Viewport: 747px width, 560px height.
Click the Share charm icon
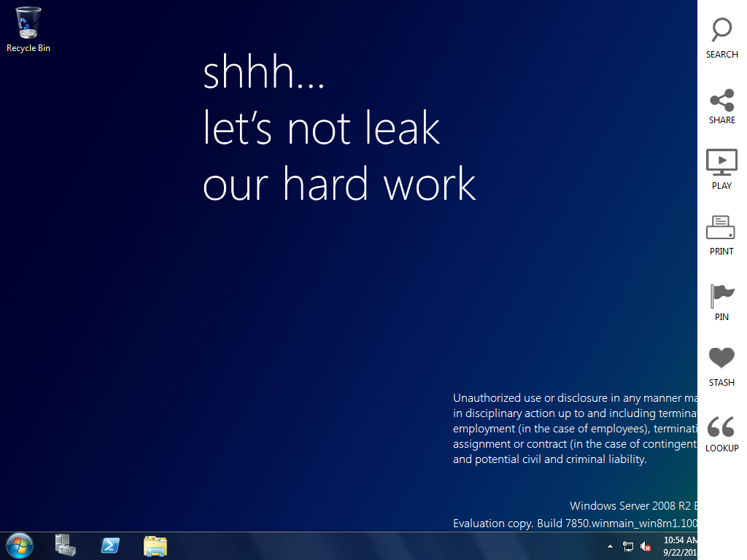721,101
